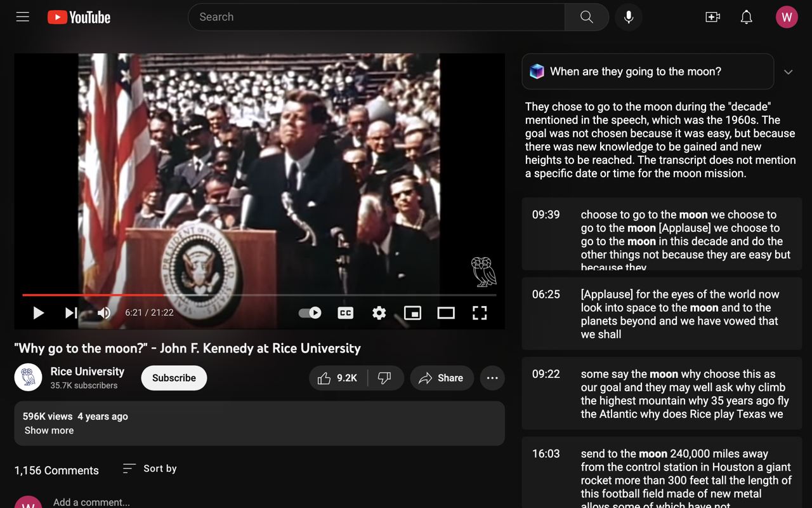Subscribe to Rice University
The image size is (812, 508).
point(174,378)
